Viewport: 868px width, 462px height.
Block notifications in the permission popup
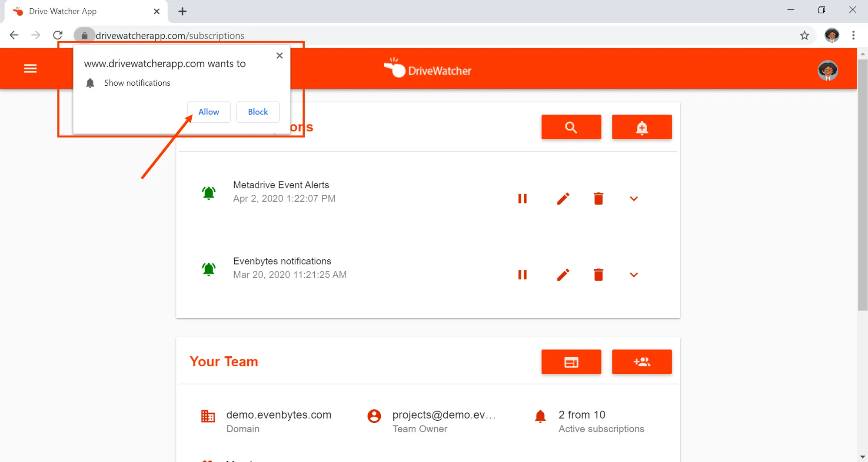(x=258, y=112)
